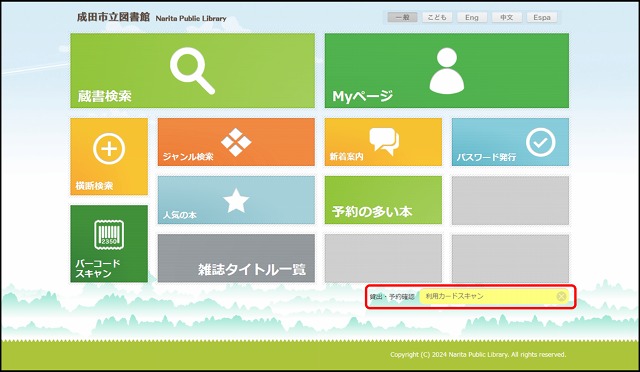Click the empty gray tile below パスワード発行
640x372 pixels.
[510, 200]
